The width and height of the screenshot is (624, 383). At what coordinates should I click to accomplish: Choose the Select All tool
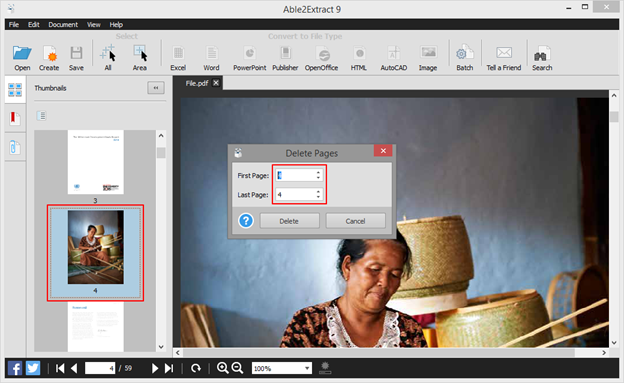pos(108,53)
